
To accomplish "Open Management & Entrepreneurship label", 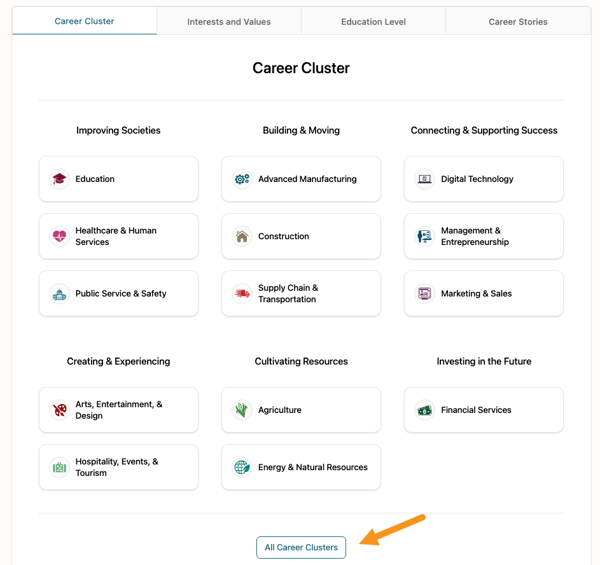I will [475, 236].
